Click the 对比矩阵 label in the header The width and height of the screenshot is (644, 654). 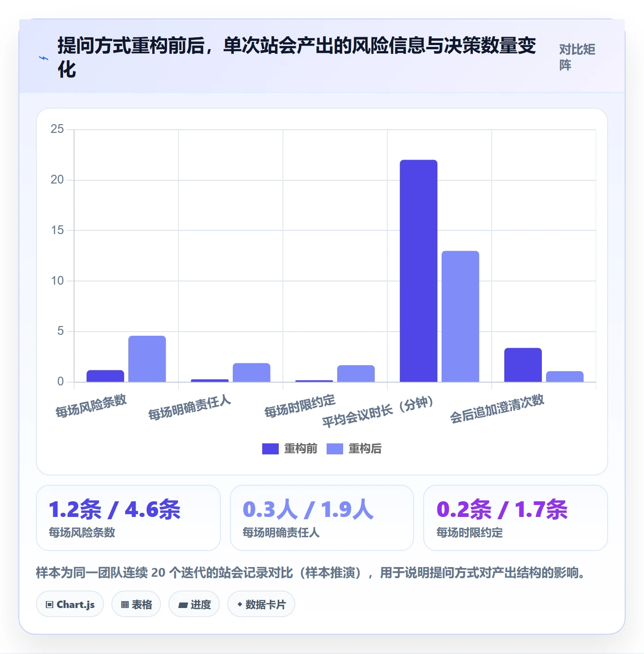click(577, 57)
